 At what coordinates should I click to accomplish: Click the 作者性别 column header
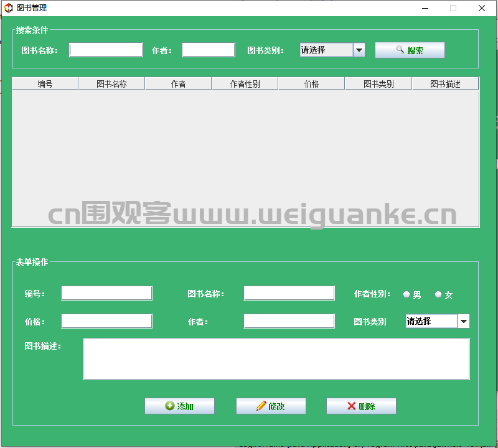245,83
